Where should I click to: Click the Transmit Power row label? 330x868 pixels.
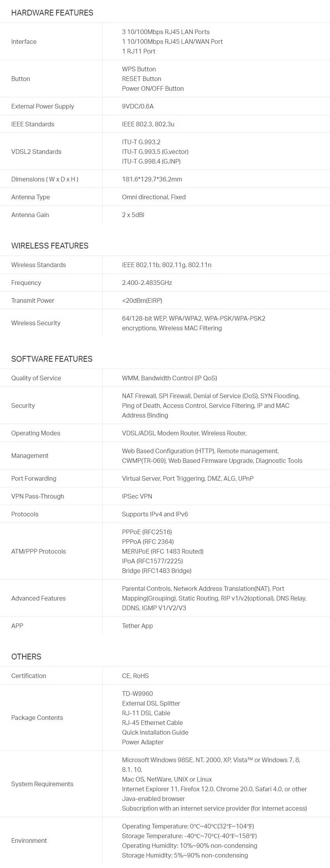pos(33,300)
